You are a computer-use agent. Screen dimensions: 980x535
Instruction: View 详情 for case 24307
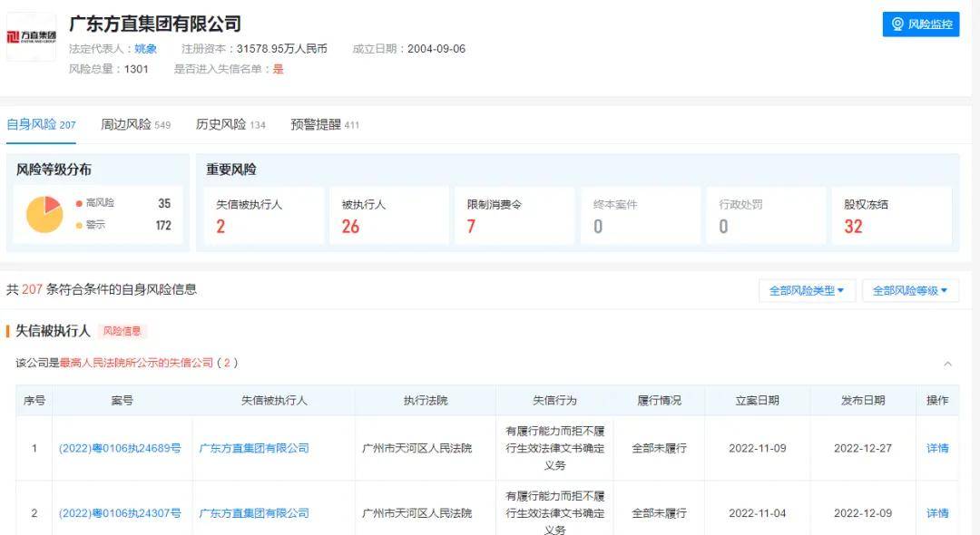[x=937, y=513]
